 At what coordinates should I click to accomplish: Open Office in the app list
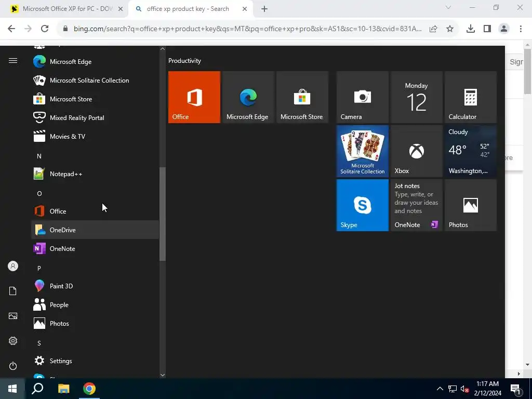[95, 211]
